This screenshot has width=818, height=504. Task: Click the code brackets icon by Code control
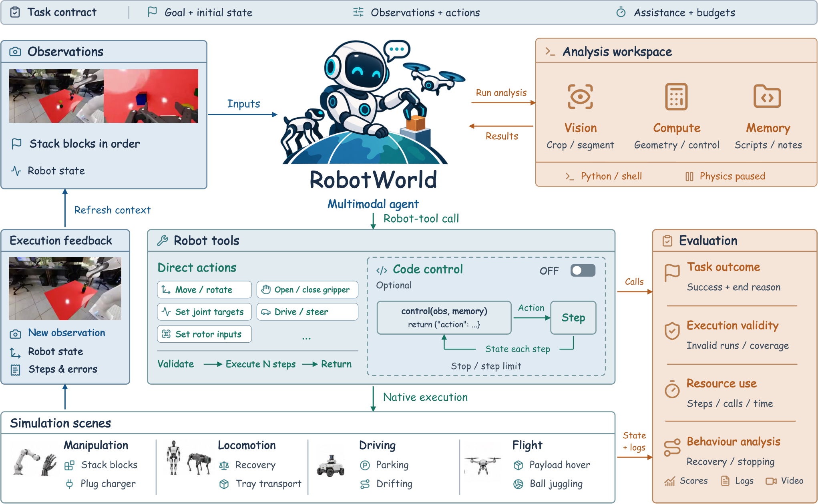coord(382,271)
